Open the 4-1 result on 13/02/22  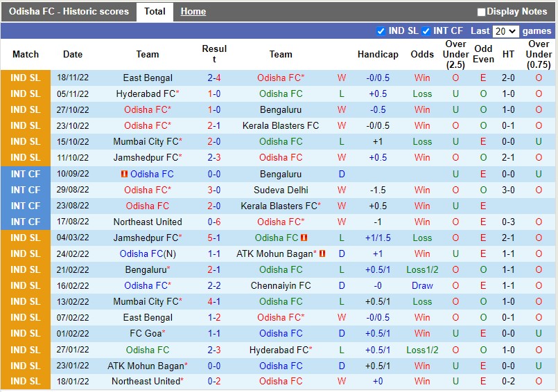click(214, 302)
